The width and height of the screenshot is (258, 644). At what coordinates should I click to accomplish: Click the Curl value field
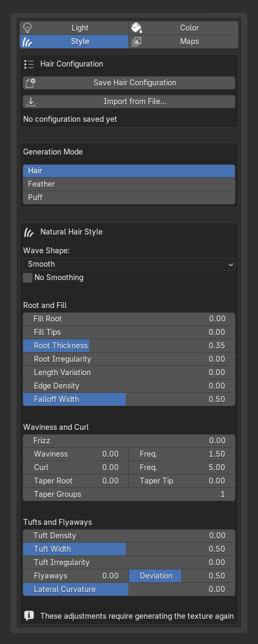[x=76, y=467]
